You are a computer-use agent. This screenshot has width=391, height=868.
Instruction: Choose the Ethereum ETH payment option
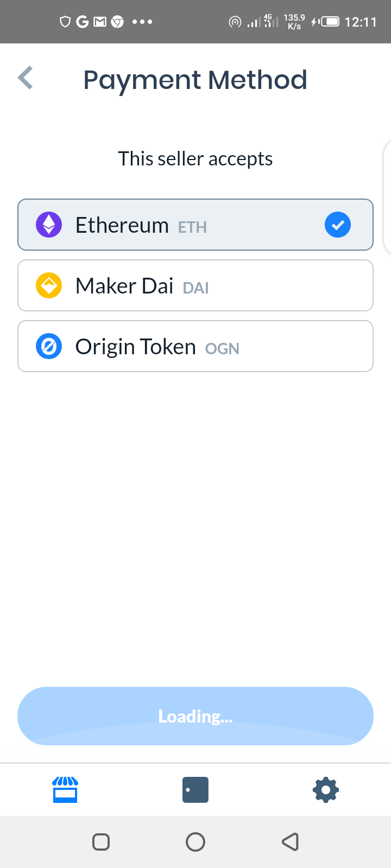click(195, 225)
